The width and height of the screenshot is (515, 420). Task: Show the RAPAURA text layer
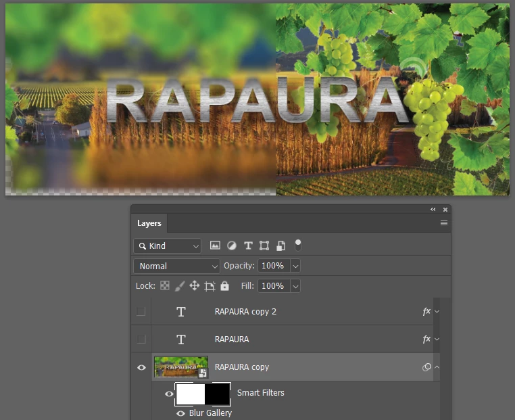click(x=141, y=339)
